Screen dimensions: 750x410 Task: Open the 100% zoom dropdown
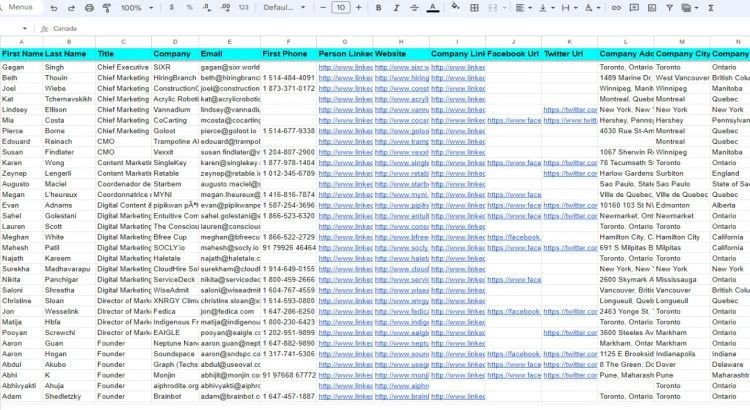click(136, 8)
